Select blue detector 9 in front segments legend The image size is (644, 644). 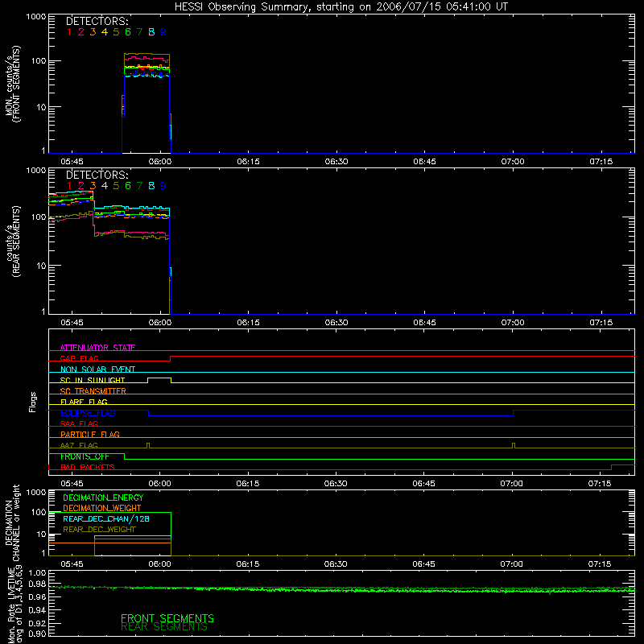tap(163, 32)
